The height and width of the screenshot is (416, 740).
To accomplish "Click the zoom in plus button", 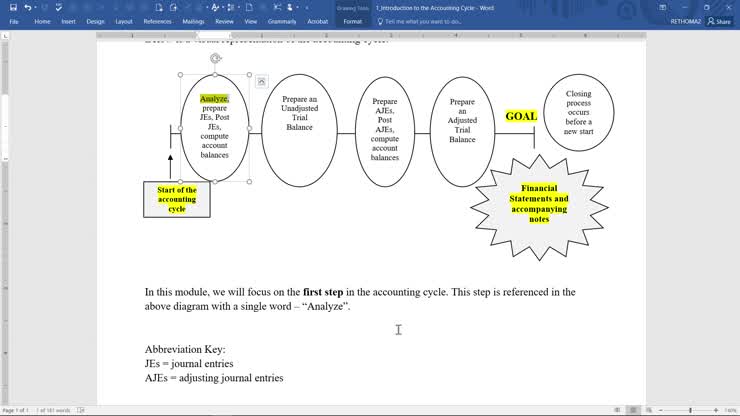I will pos(716,410).
